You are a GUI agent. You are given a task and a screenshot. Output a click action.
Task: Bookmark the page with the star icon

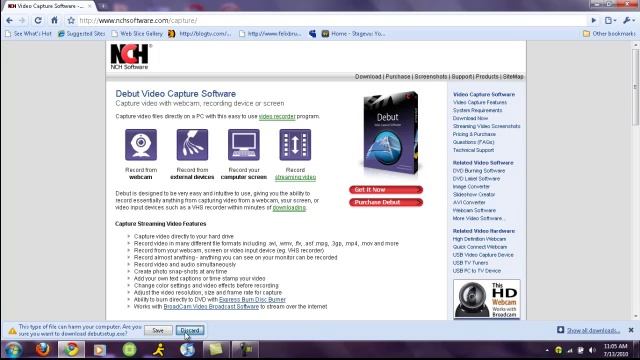click(x=71, y=20)
